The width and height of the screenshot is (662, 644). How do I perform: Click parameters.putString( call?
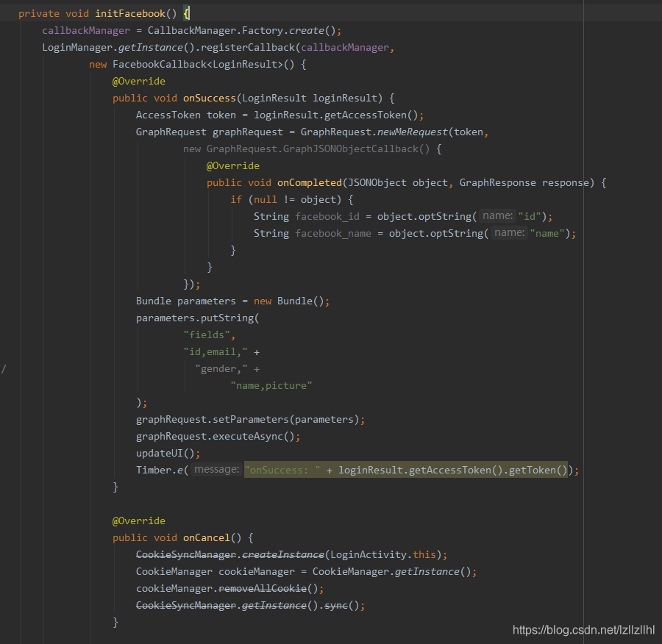tap(198, 318)
